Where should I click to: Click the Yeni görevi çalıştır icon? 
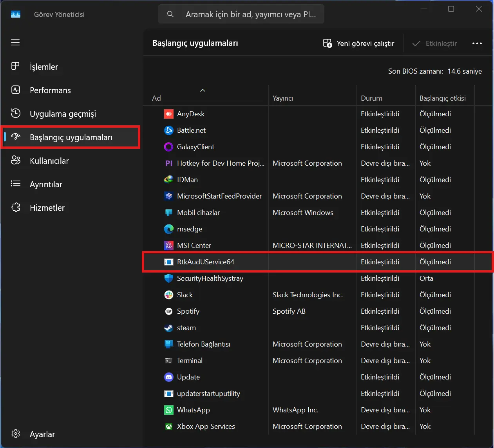pos(328,43)
